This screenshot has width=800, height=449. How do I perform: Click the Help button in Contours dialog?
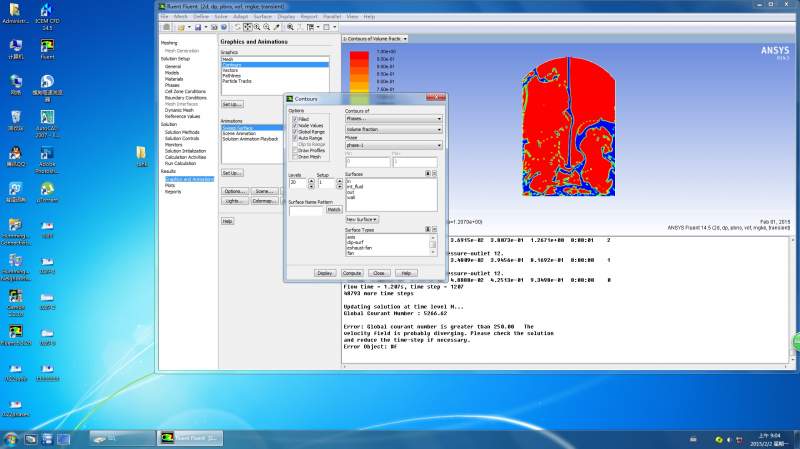(x=406, y=273)
